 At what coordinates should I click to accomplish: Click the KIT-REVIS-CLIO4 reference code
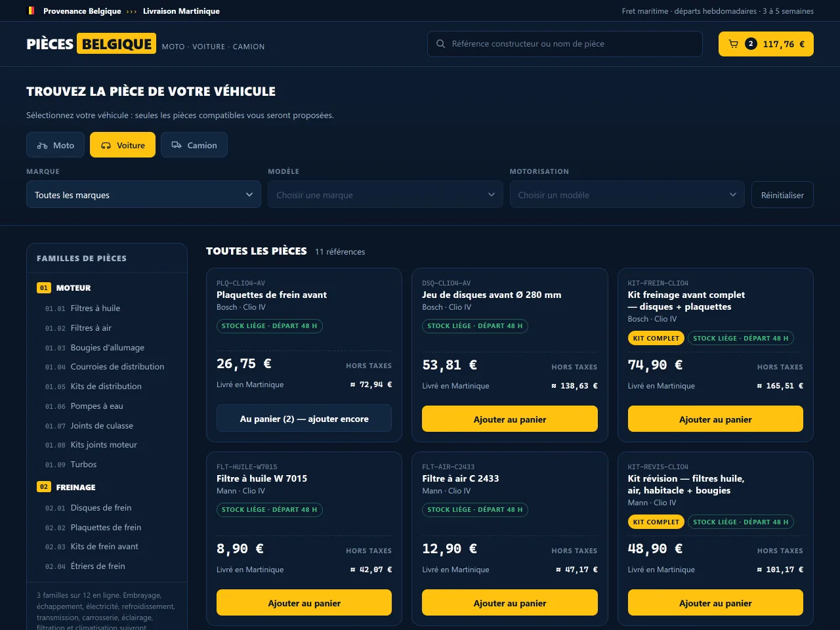(658, 467)
